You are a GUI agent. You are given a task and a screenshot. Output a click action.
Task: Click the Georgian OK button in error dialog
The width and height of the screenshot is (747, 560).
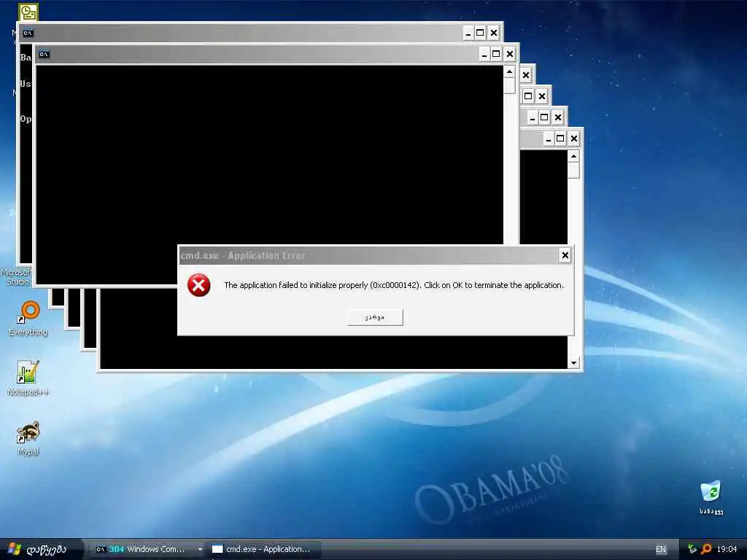click(x=375, y=317)
